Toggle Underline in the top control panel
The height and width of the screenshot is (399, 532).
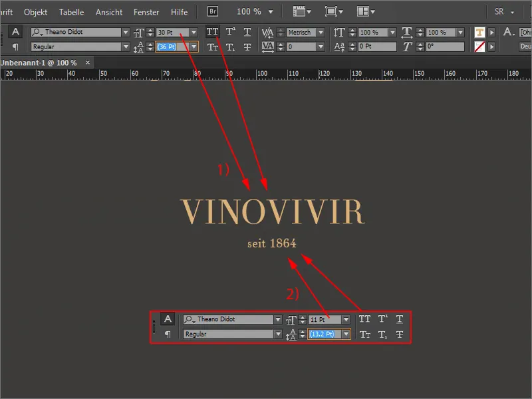tap(247, 32)
